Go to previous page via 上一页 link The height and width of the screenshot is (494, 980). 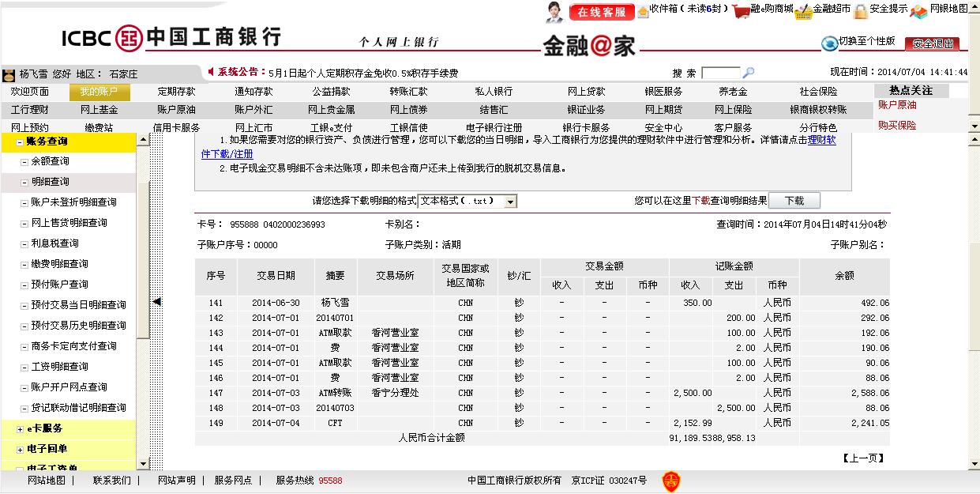(x=863, y=458)
